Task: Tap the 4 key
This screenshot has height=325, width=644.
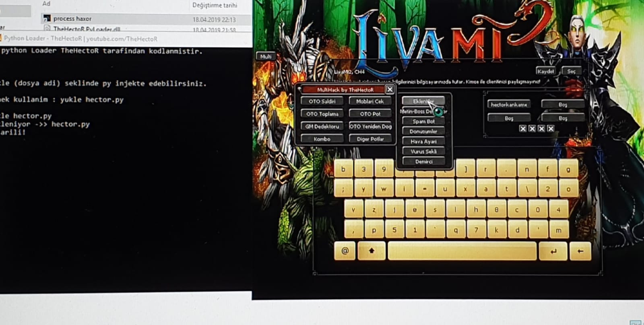Action: (558, 210)
